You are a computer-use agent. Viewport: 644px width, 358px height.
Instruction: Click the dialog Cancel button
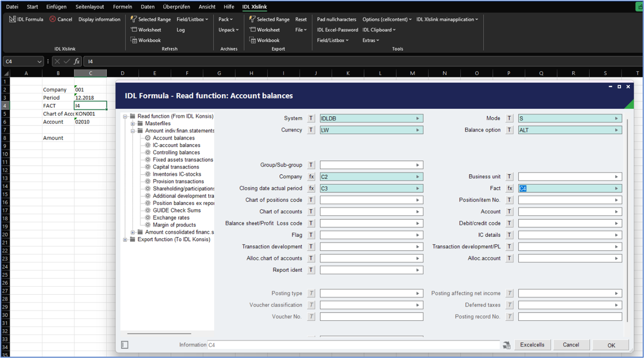[571, 345]
